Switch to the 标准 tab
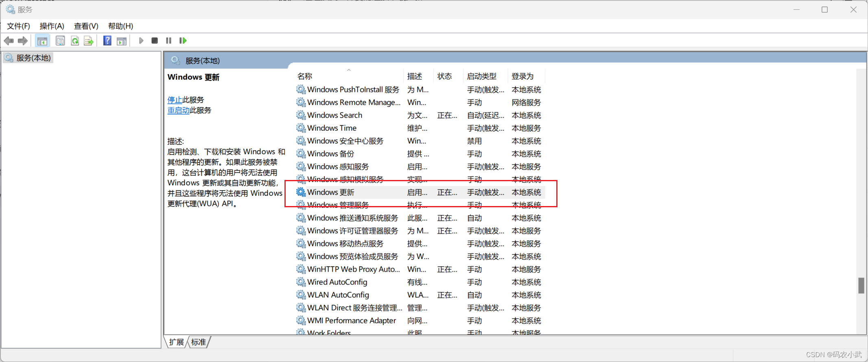The width and height of the screenshot is (868, 362). pos(199,342)
